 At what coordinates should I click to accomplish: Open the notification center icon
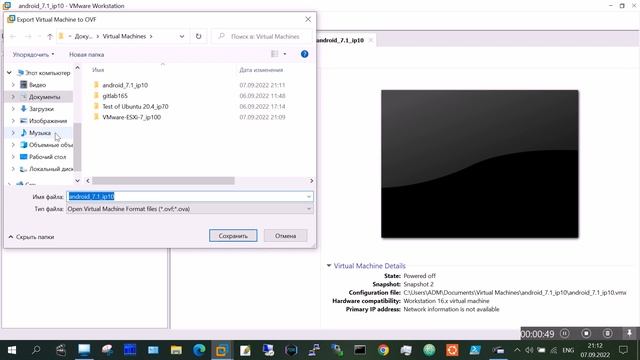click(623, 350)
